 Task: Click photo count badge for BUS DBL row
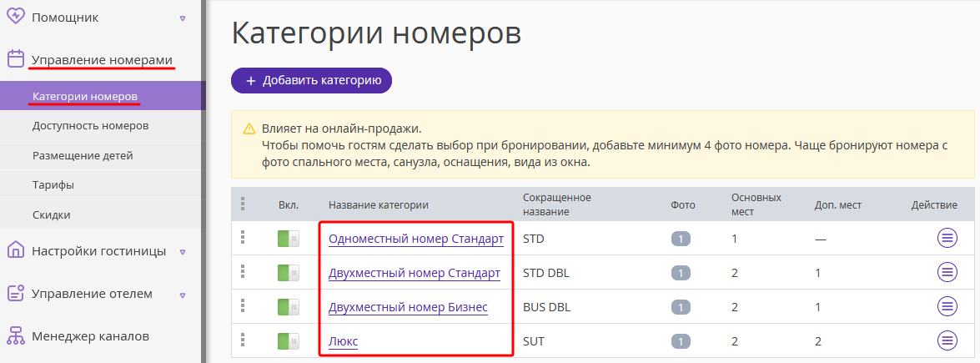click(x=681, y=308)
